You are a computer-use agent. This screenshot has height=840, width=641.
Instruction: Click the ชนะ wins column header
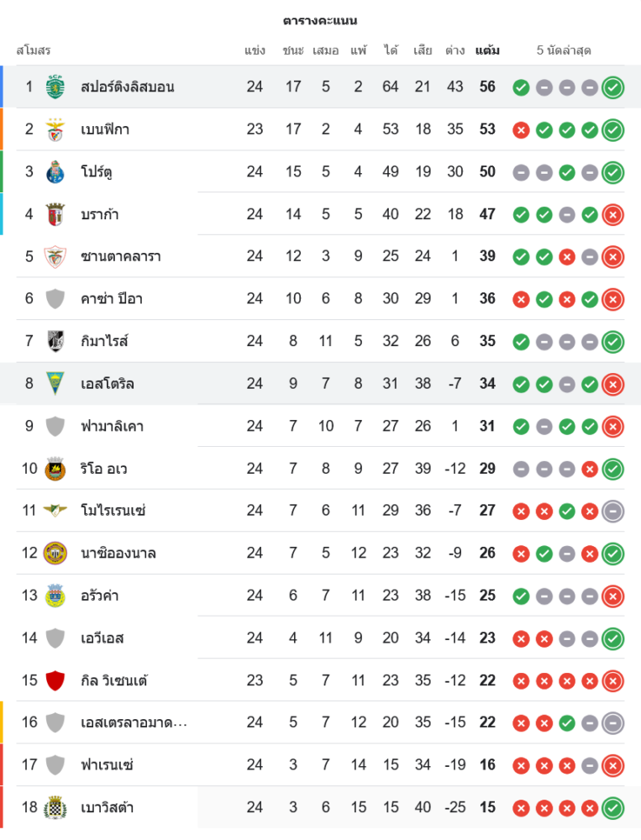pos(293,50)
